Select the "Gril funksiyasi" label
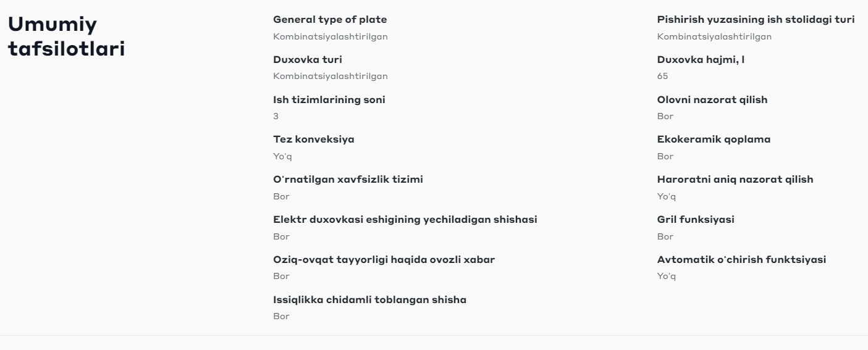Screen dimensions: 868x350 pos(696,220)
